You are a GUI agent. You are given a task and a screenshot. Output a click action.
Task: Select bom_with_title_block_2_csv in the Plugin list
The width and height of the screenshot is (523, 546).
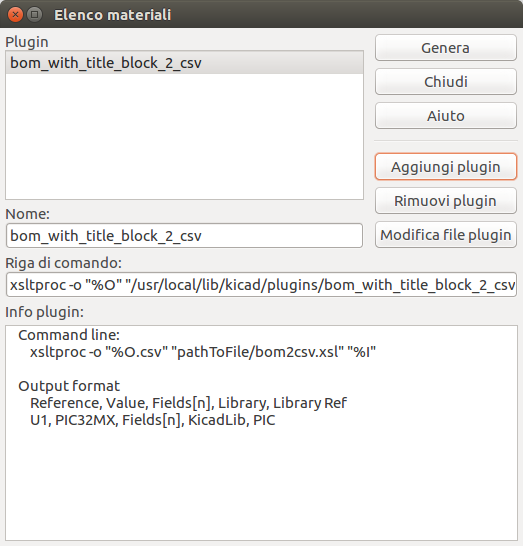click(x=185, y=63)
